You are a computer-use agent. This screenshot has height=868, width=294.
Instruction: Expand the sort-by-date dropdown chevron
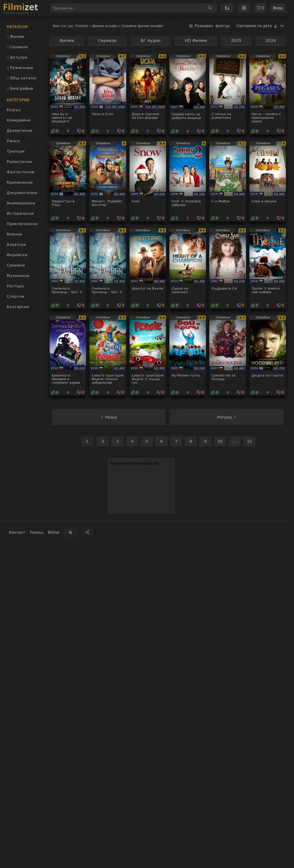click(x=282, y=26)
